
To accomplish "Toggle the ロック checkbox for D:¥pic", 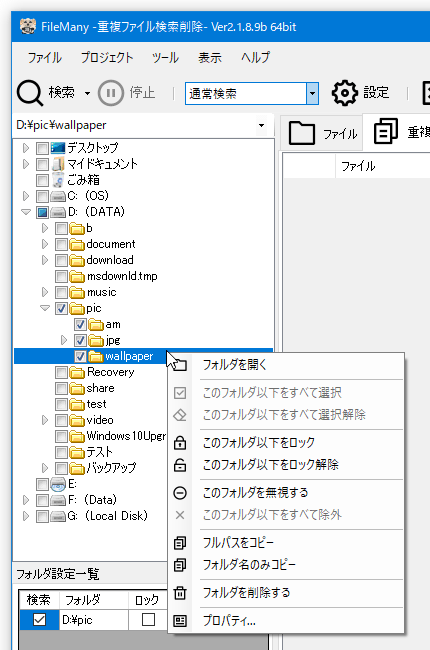I will [x=148, y=620].
